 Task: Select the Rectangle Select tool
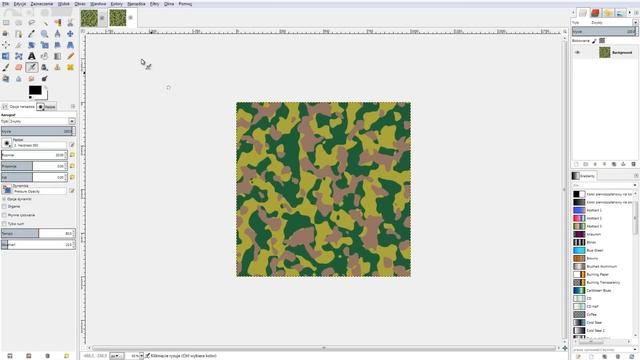[6, 22]
